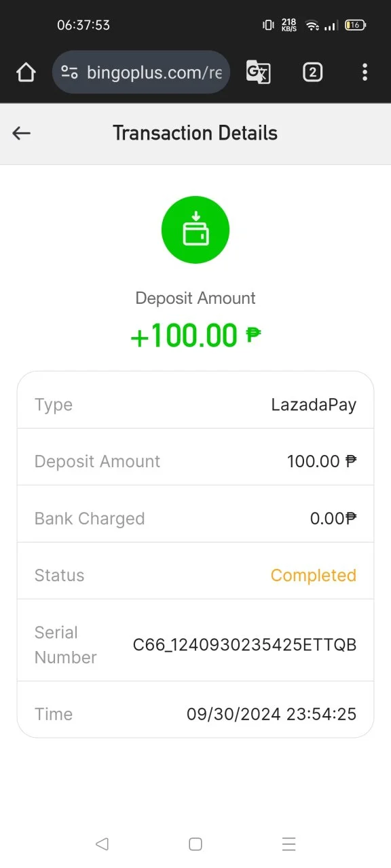Open the tab switcher showing 2
Viewport: 391px width, 868px height.
(312, 72)
